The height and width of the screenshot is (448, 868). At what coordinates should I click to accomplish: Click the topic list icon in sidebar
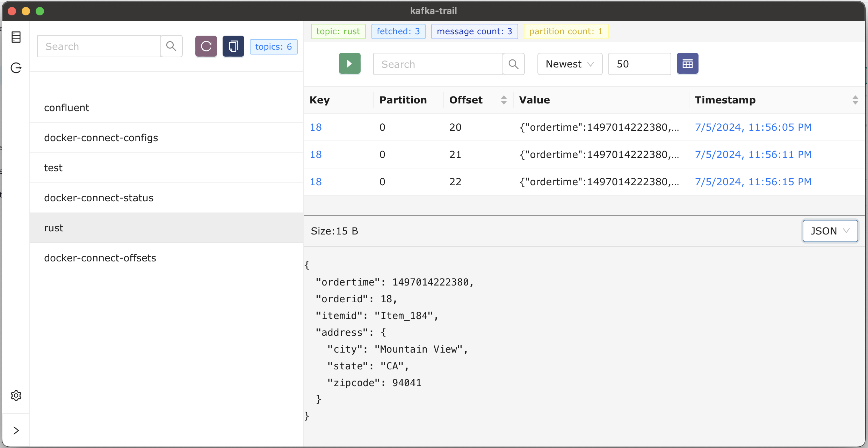(x=16, y=37)
